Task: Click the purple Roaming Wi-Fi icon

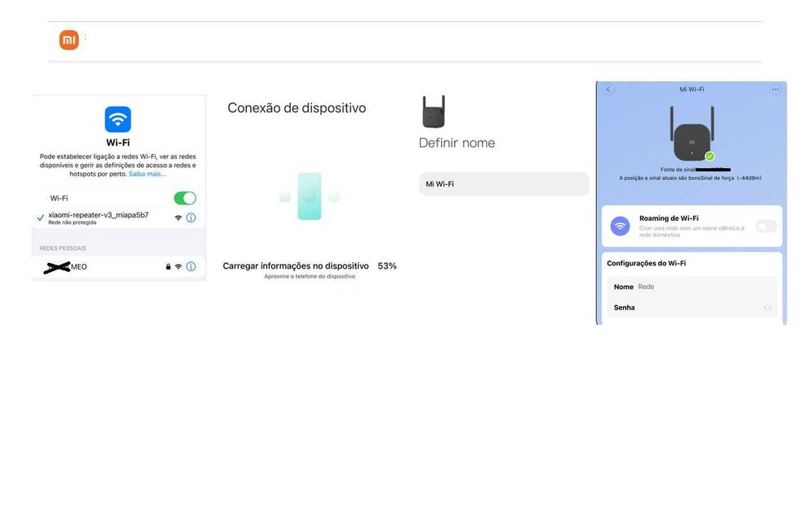Action: pos(620,226)
